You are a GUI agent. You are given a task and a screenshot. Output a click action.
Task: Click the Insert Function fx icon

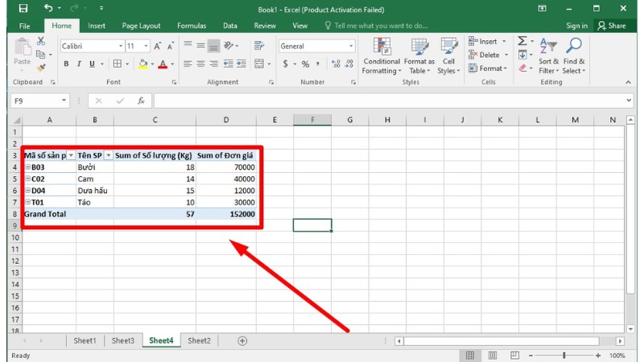[x=141, y=101]
